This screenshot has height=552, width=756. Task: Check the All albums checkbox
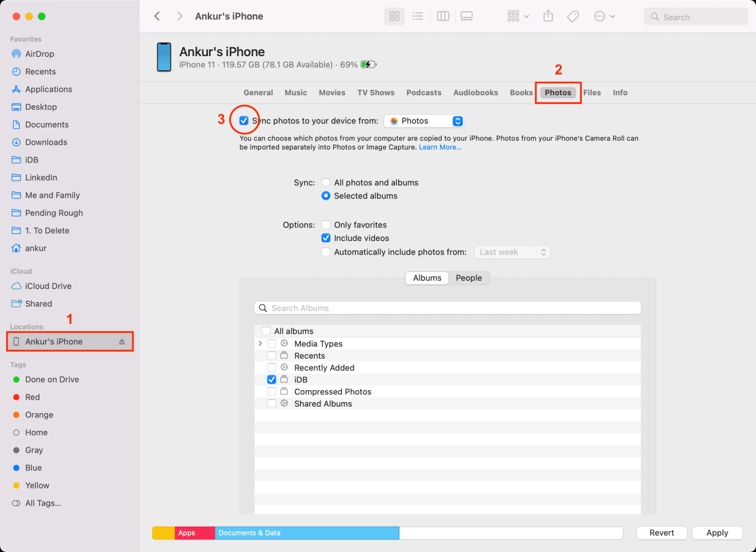(x=266, y=331)
